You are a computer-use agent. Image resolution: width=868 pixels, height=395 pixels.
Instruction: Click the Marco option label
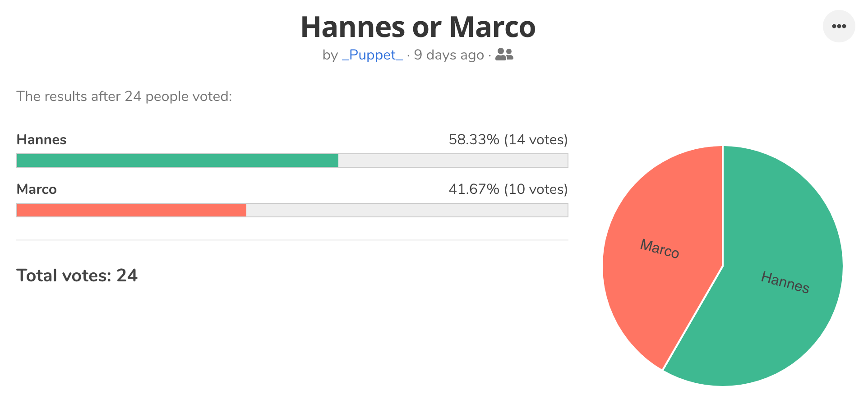click(x=37, y=189)
